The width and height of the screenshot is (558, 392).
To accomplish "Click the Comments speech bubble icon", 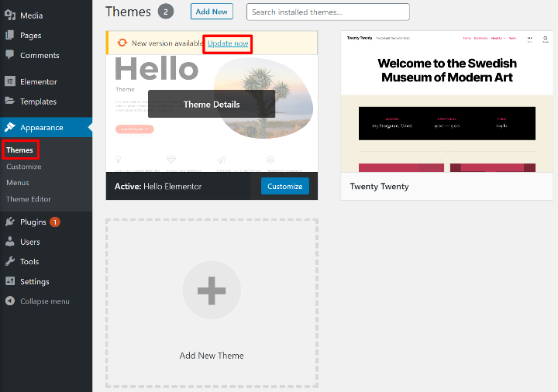I will click(10, 55).
